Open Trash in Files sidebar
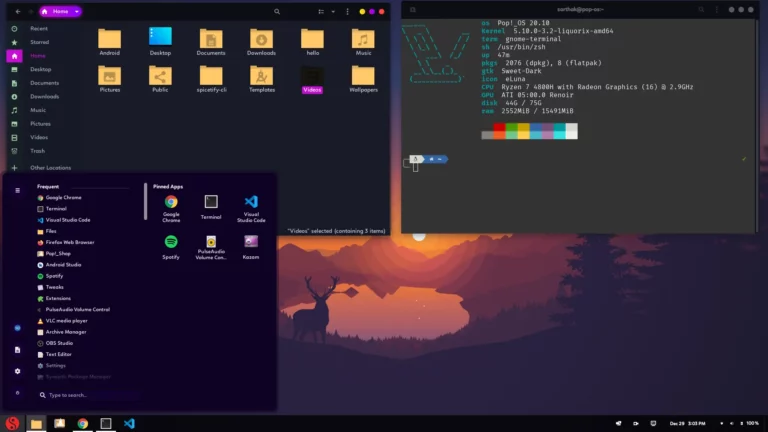The width and height of the screenshot is (768, 432). point(37,151)
